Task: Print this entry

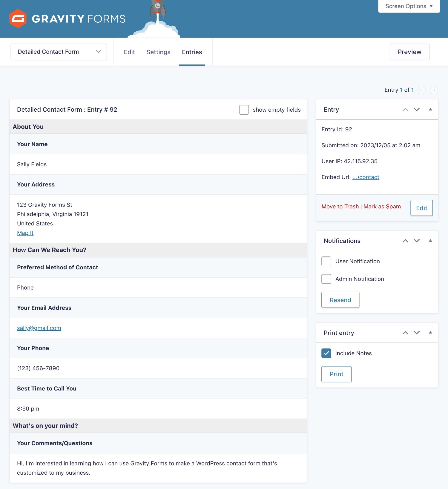Action: point(336,374)
